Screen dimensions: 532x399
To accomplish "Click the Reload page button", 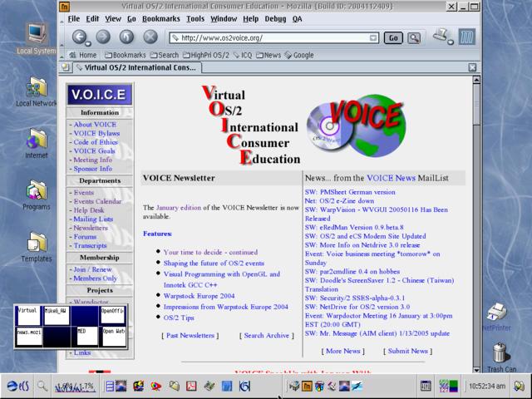I will click(x=126, y=37).
